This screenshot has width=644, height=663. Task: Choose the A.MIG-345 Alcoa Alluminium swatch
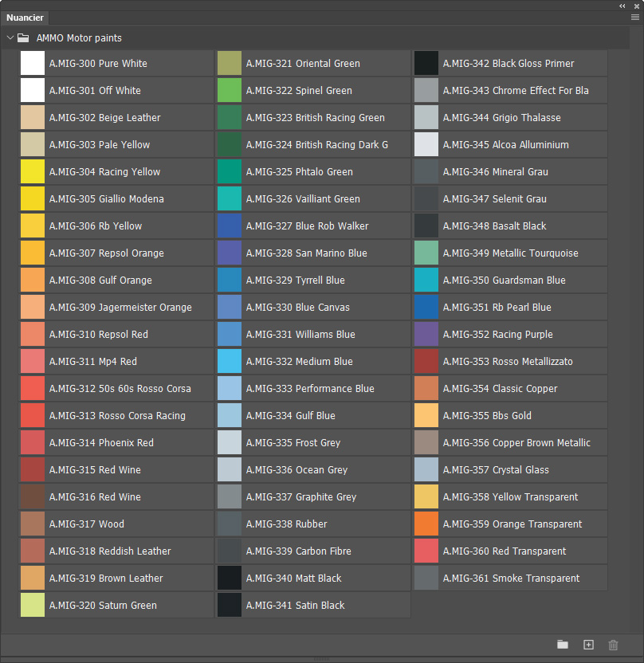click(426, 144)
